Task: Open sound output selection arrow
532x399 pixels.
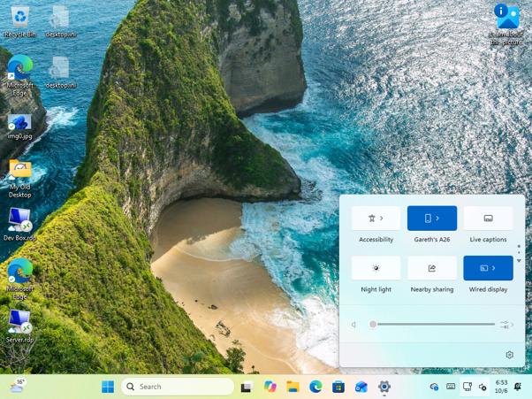Action: 507,325
